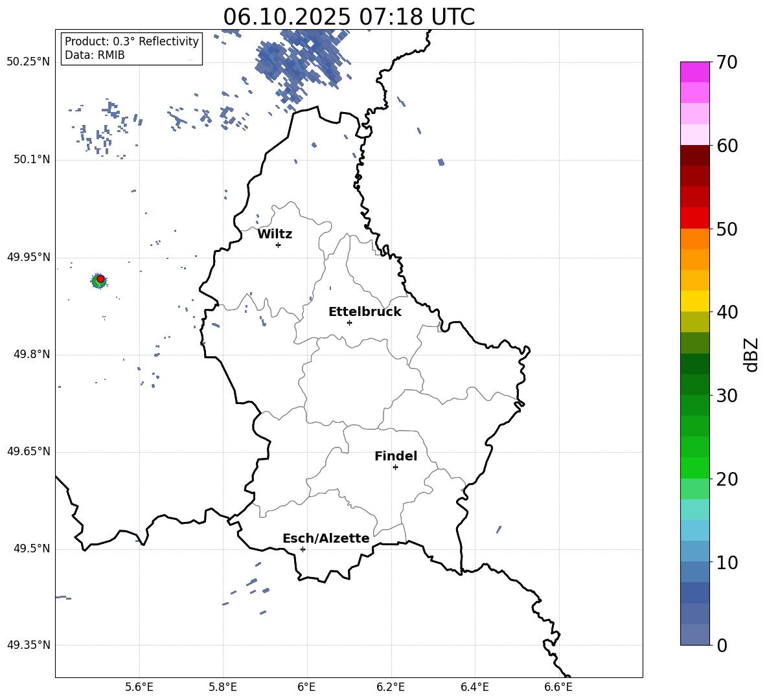Click the colorbar value 30

[x=727, y=396]
